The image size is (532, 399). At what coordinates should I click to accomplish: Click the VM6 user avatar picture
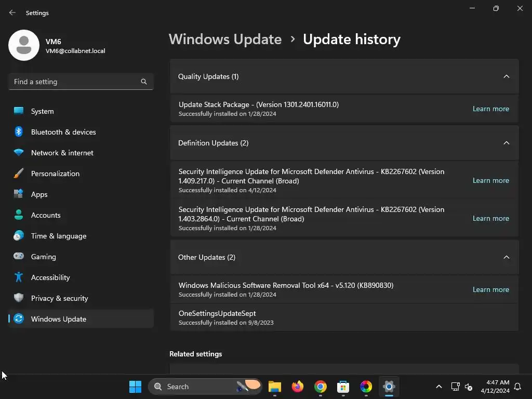pyautogui.click(x=24, y=45)
